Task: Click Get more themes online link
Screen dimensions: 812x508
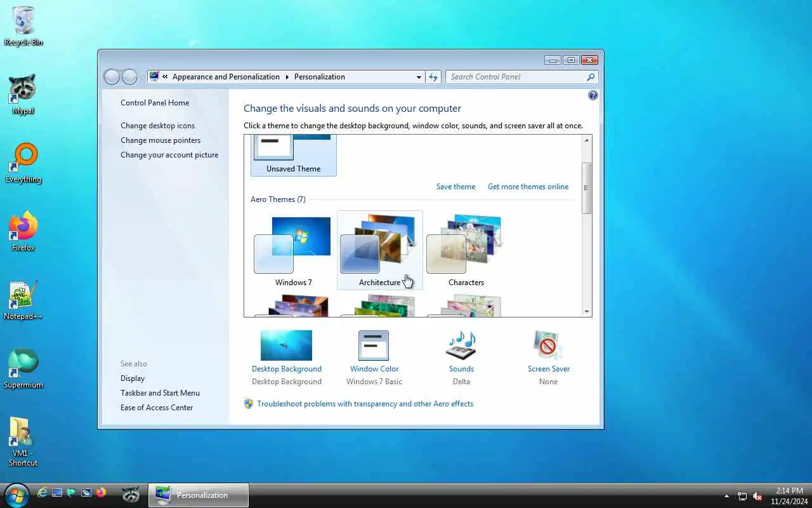Action: coord(528,187)
